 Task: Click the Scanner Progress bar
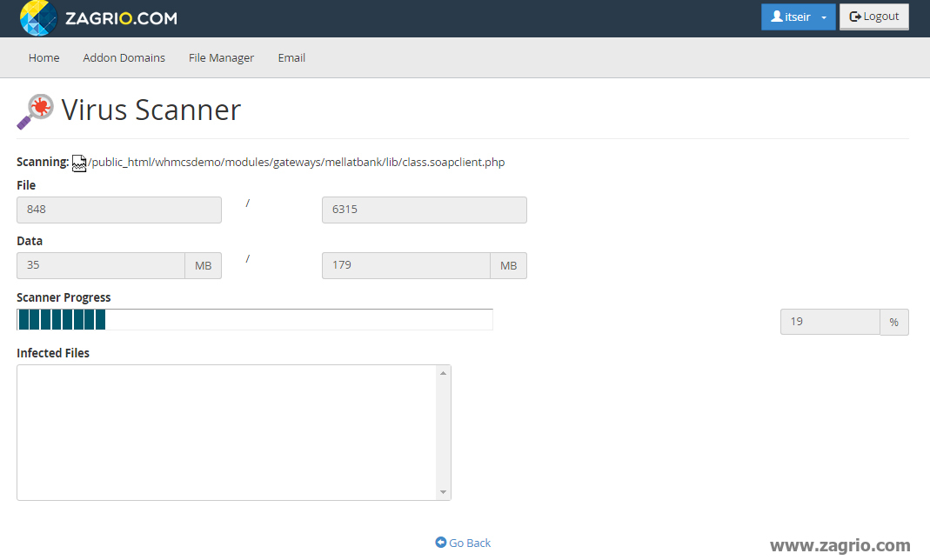click(254, 320)
